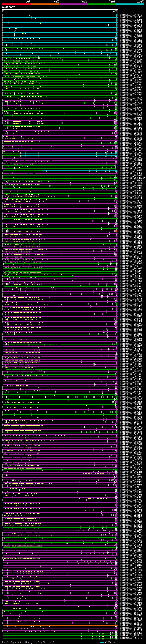Select UniRef100_Q9LIE8 label
Image resolution: width=146 pixels, height=644 pixels.
(x=131, y=72)
